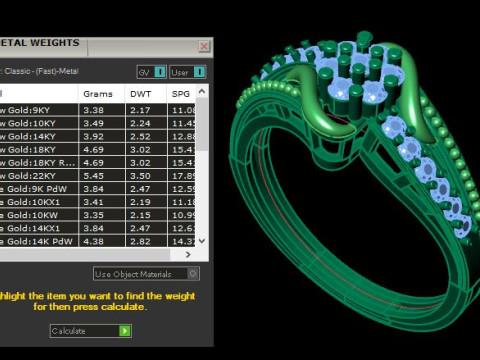Viewport: 480px width, 360px height.
Task: Click the 3.92 grams value
Action: point(93,137)
